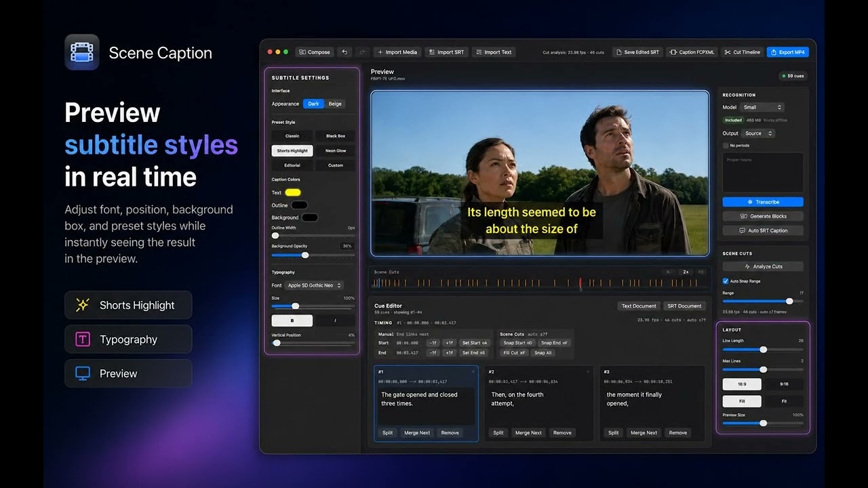This screenshot has width=868, height=488.
Task: Switch to SRT Document tab
Action: point(684,306)
